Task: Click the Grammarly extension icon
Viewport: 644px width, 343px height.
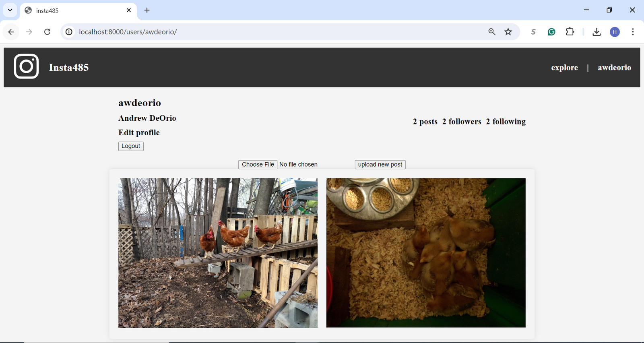Action: tap(551, 32)
